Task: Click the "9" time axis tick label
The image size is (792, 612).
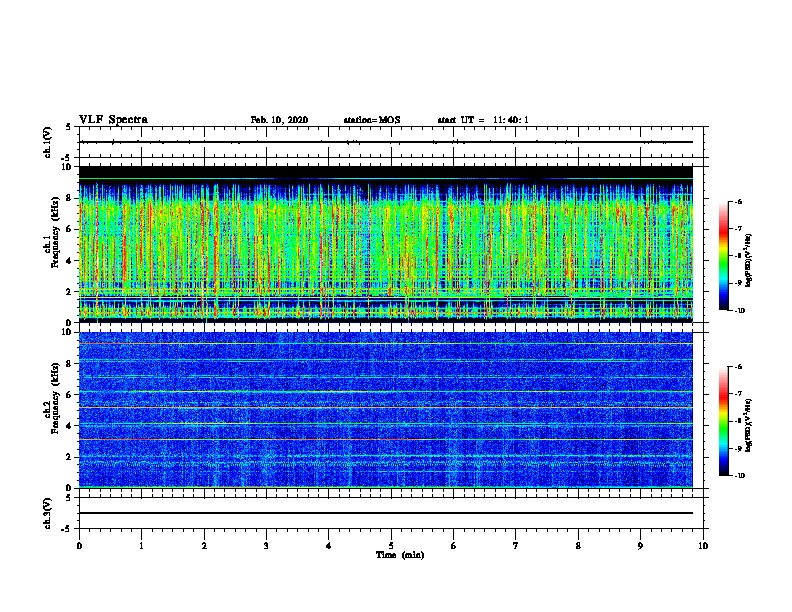Action: (640, 546)
